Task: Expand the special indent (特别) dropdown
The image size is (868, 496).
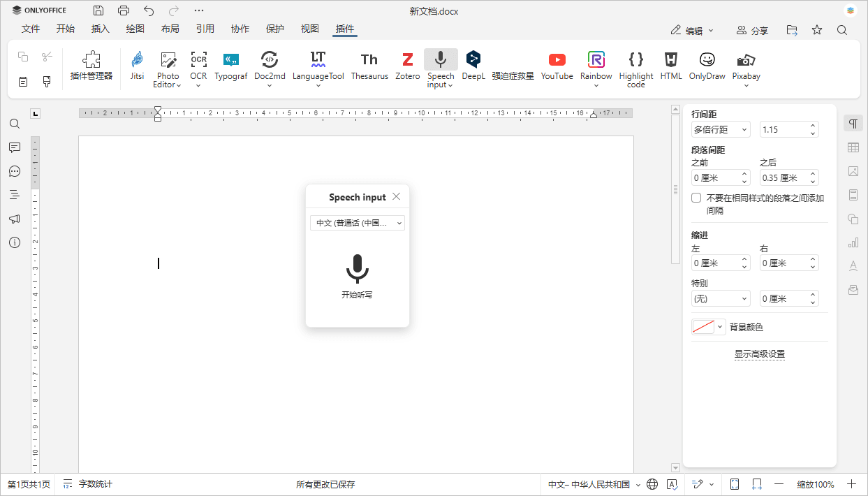Action: [721, 299]
